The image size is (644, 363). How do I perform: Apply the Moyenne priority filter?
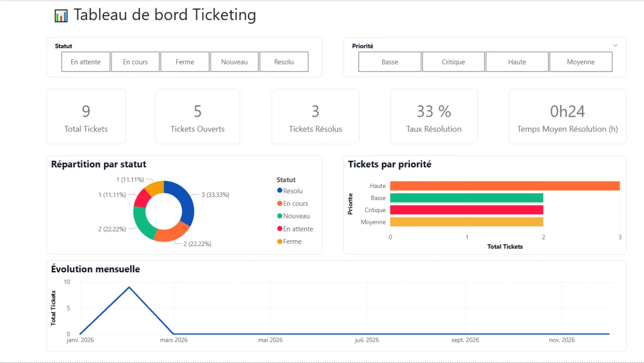581,62
